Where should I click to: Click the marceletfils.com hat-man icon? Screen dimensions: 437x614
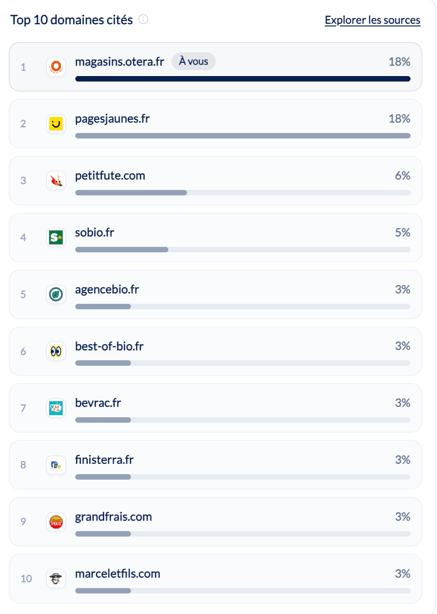(56, 578)
